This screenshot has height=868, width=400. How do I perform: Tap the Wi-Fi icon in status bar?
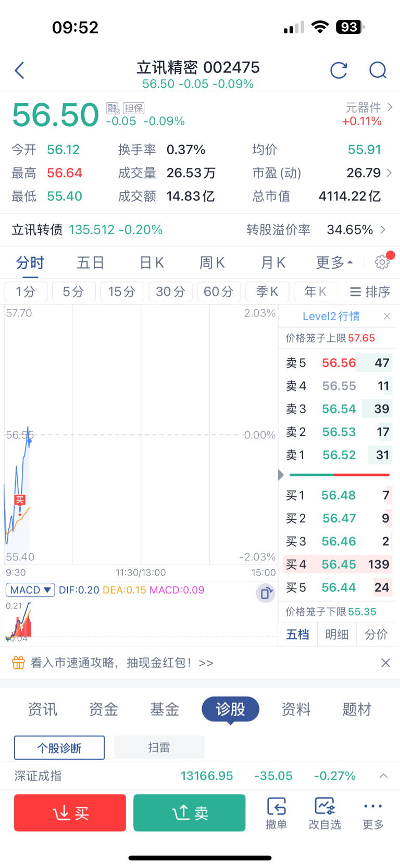point(320,27)
